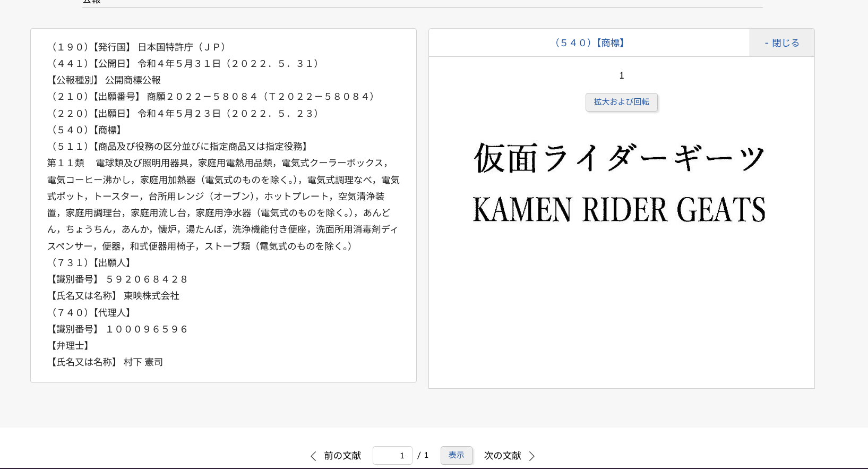This screenshot has width=868, height=469.
Task: Click the agent ID number 100096596
Action: (x=147, y=329)
